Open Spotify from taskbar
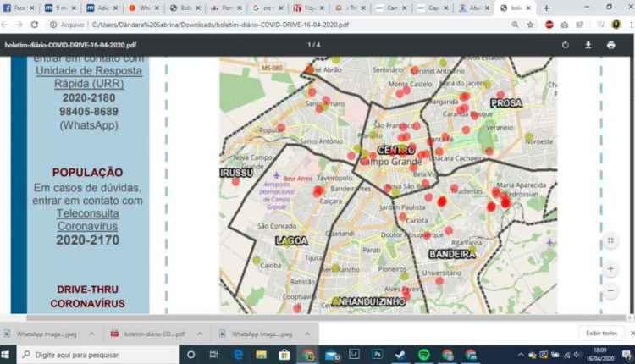Image resolution: width=635 pixels, height=364 pixels. [423, 355]
